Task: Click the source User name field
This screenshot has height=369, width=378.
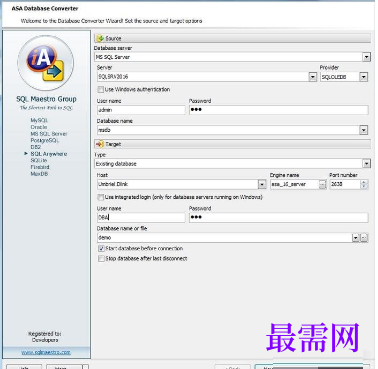Action: coord(141,110)
